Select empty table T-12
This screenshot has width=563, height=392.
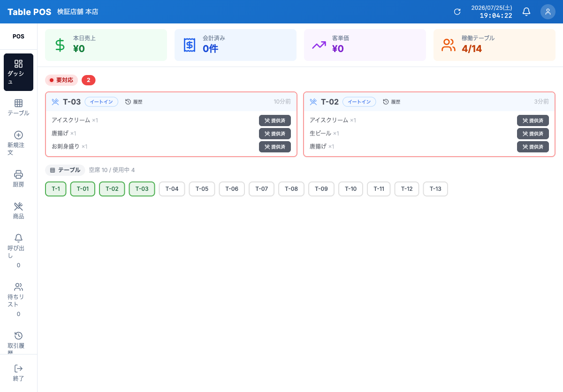click(407, 189)
